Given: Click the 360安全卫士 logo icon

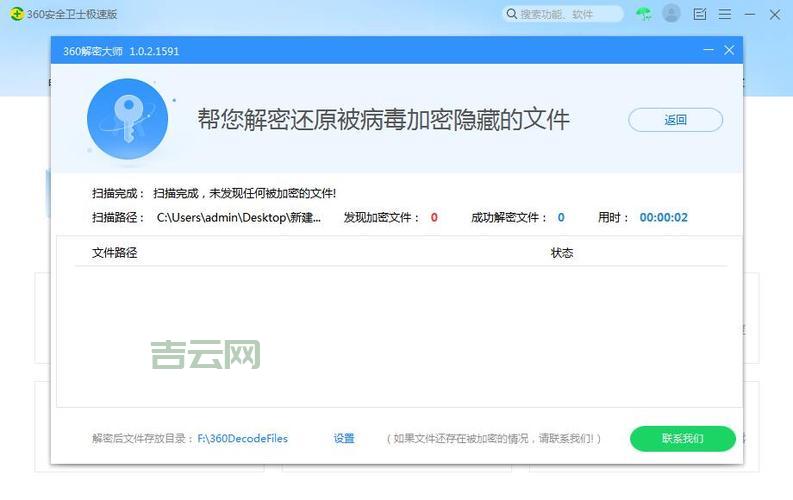Looking at the screenshot, I should click(17, 14).
